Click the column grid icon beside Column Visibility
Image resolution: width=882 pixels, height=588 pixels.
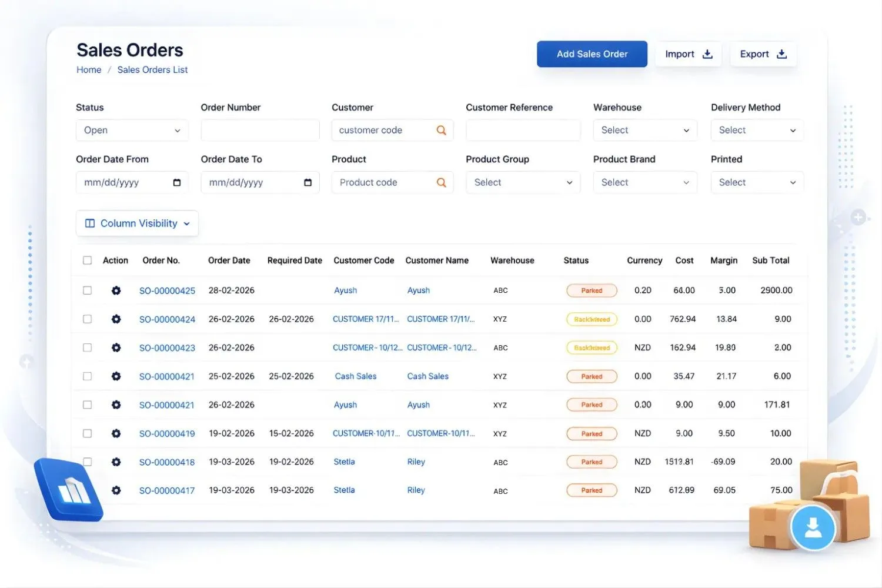point(89,223)
